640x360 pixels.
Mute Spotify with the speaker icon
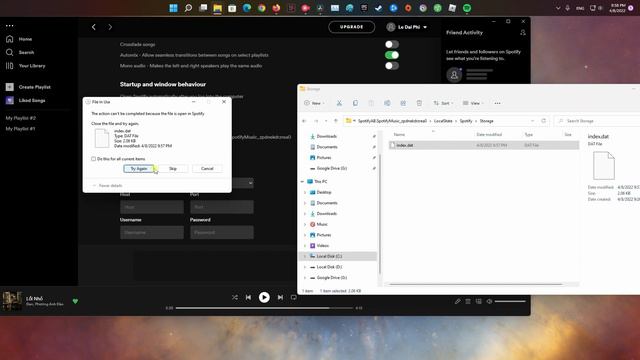(x=489, y=302)
